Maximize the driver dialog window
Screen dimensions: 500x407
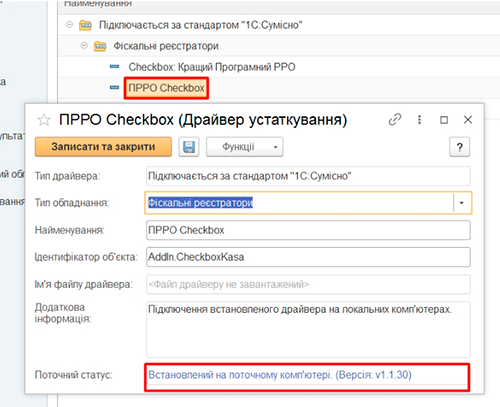(x=444, y=120)
